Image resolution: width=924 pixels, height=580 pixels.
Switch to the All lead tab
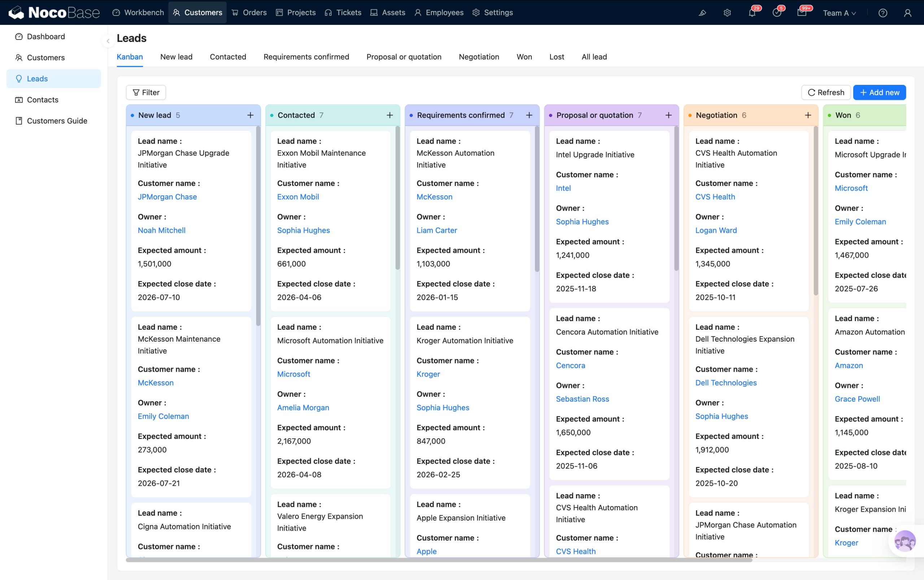point(594,57)
